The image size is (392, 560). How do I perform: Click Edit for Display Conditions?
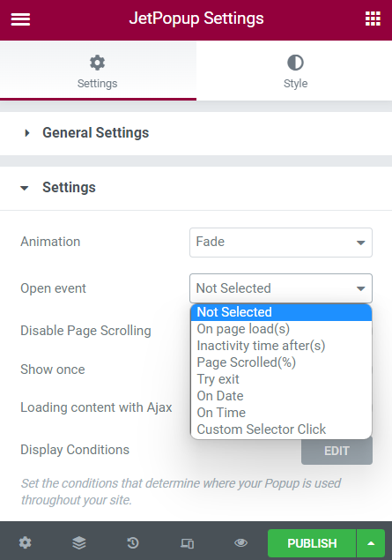[337, 451]
